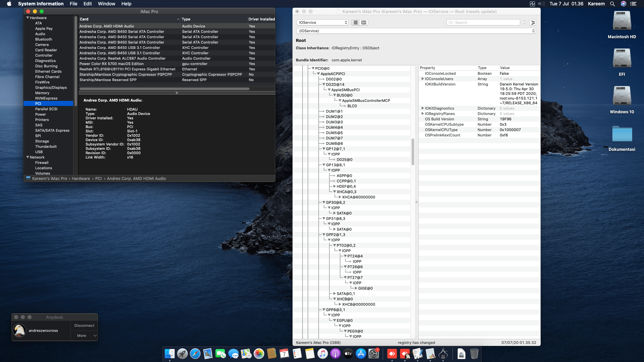Open the IOService plane selector
The image size is (644, 362).
click(x=322, y=22)
